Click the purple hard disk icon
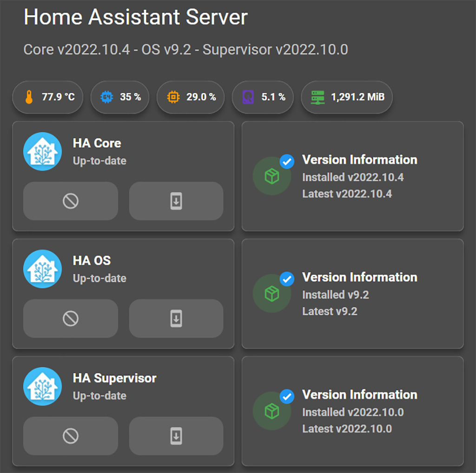The width and height of the screenshot is (476, 473). click(x=248, y=97)
